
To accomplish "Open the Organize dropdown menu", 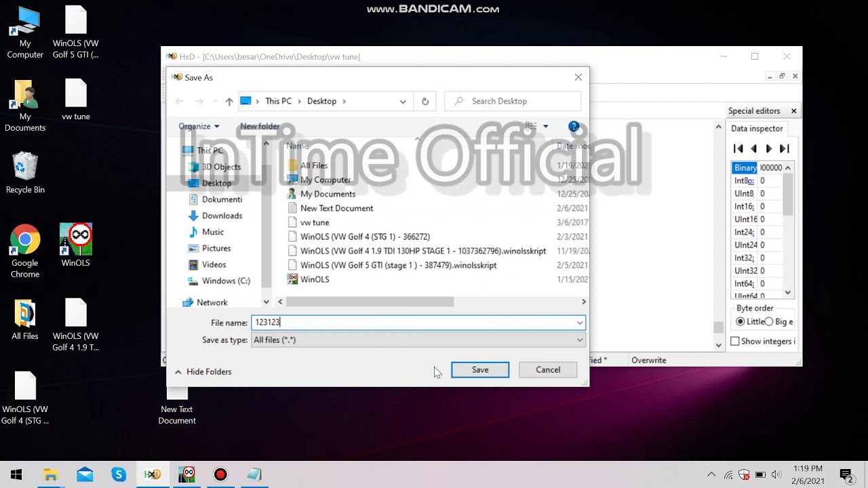I will pyautogui.click(x=199, y=126).
